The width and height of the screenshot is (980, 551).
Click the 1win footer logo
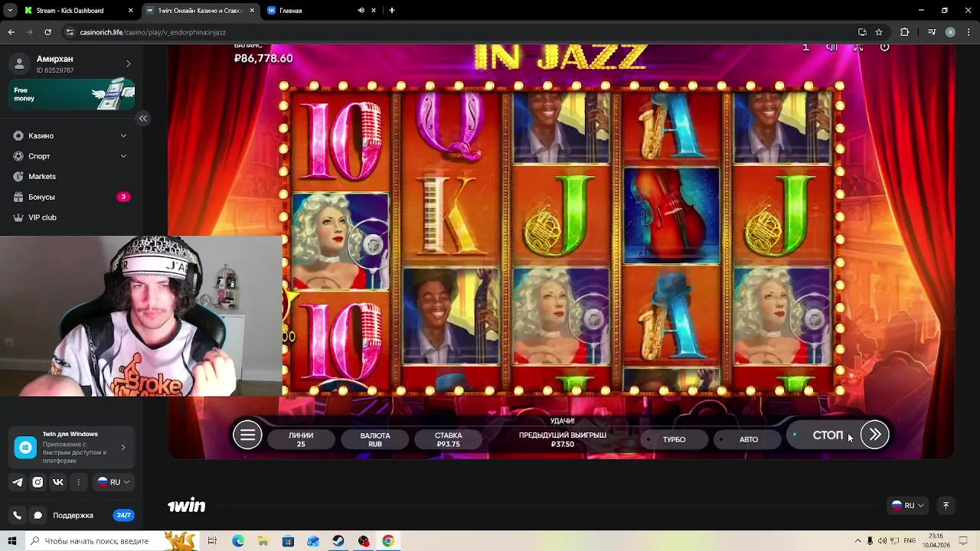[187, 506]
